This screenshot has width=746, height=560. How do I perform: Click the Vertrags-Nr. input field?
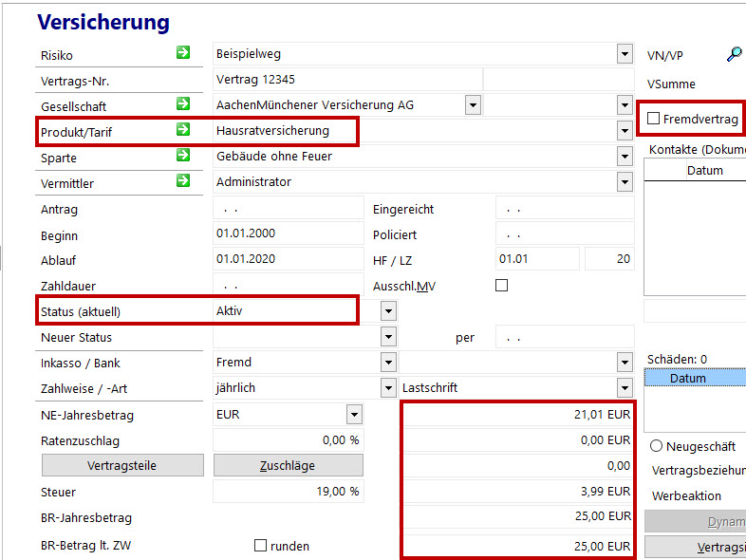(347, 80)
